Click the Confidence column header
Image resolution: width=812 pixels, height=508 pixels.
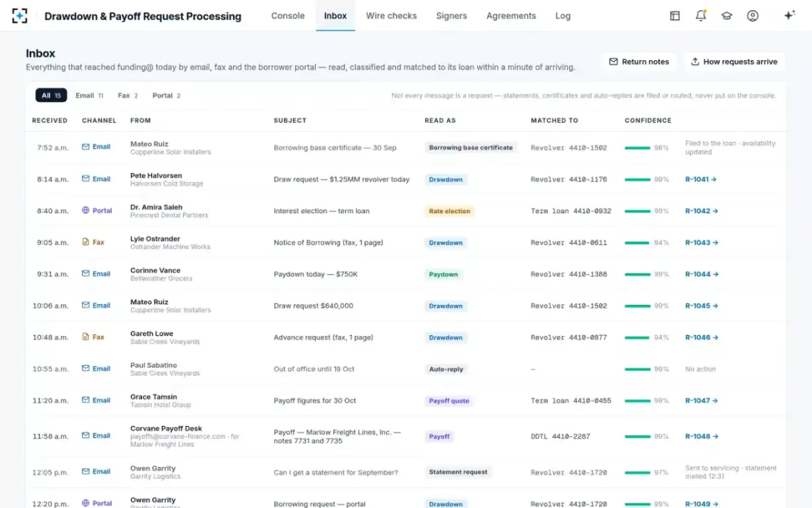pos(648,121)
